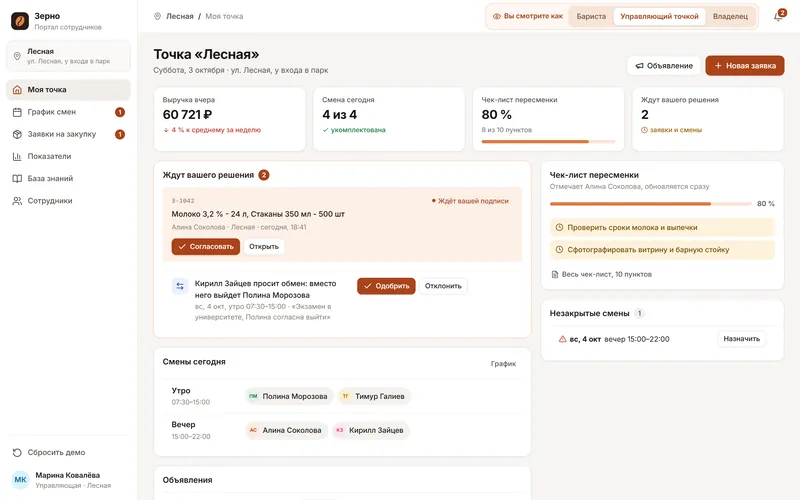Screen dimensions: 800x500
Task: Click Одобрить for Кирилл Зайцев swap
Action: tap(386, 286)
